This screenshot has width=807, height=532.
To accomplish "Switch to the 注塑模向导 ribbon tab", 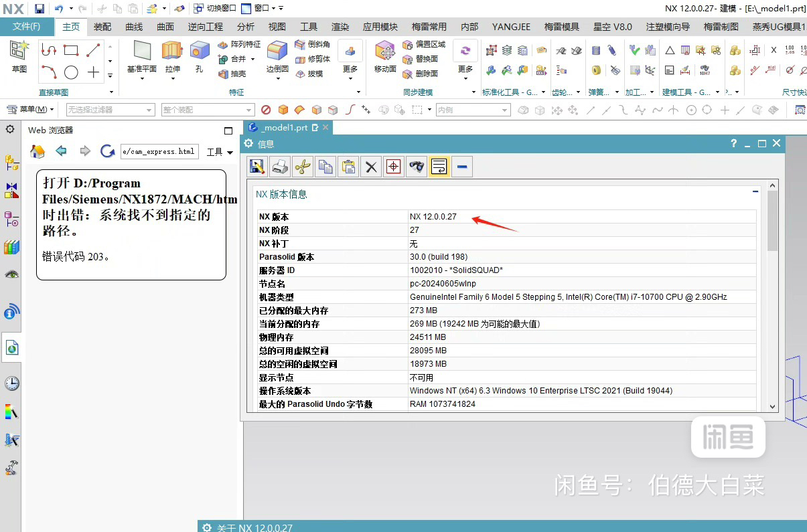I will pos(668,27).
